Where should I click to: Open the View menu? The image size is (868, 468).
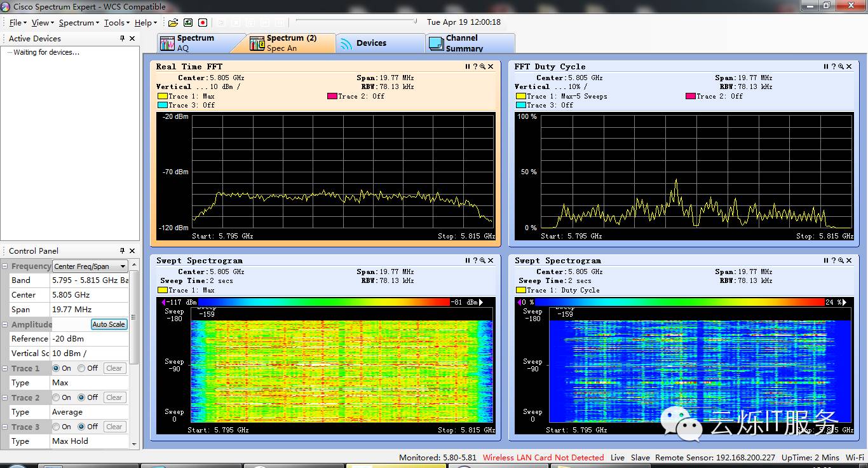click(x=42, y=23)
